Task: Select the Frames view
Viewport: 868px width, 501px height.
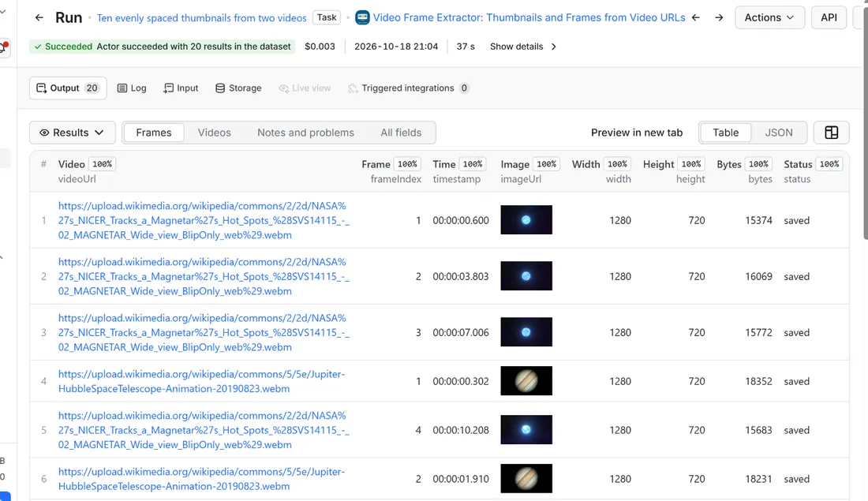Action: (x=154, y=133)
